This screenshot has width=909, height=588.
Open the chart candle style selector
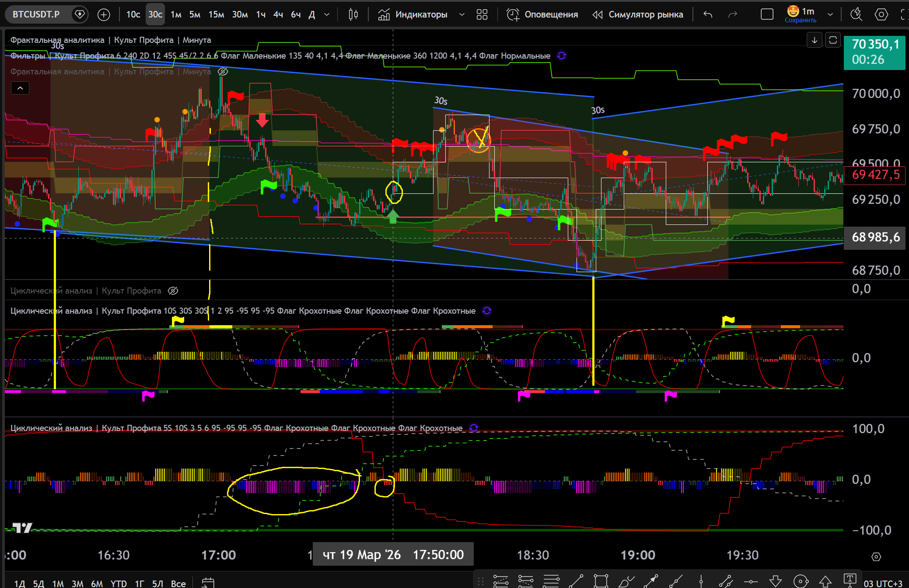(353, 14)
